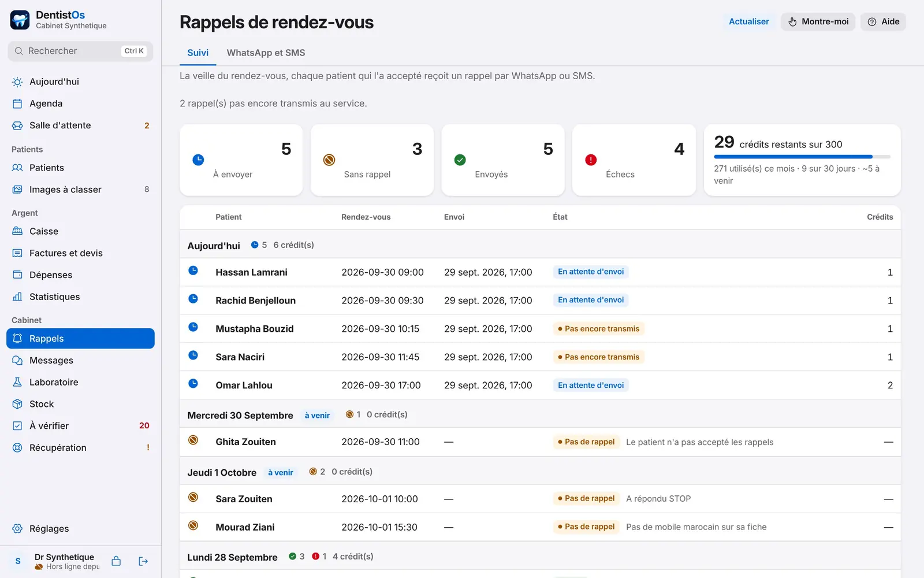Open the Dépenses page
Viewport: 924px width, 578px height.
(80, 275)
